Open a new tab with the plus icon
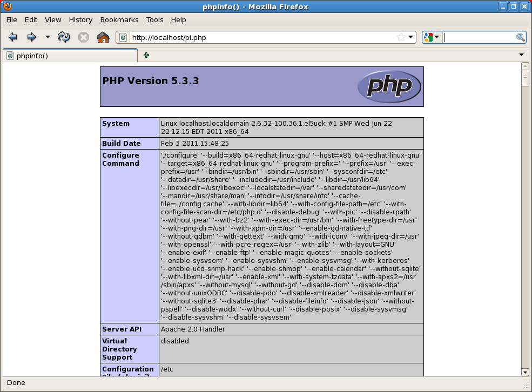Viewport: 532px width, 392px height. 146,55
